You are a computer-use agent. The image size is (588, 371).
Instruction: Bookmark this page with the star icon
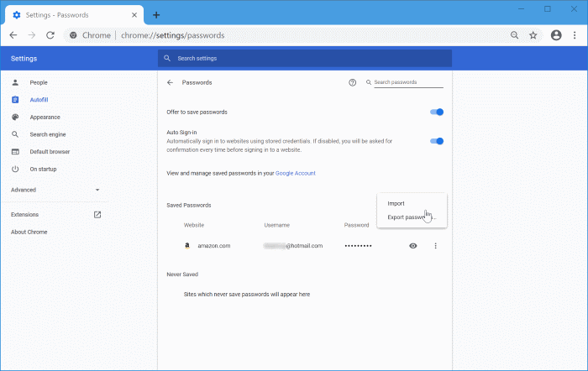pos(533,35)
